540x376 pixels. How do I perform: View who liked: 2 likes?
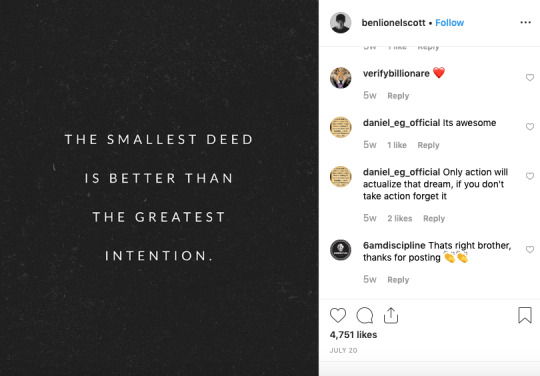[399, 218]
